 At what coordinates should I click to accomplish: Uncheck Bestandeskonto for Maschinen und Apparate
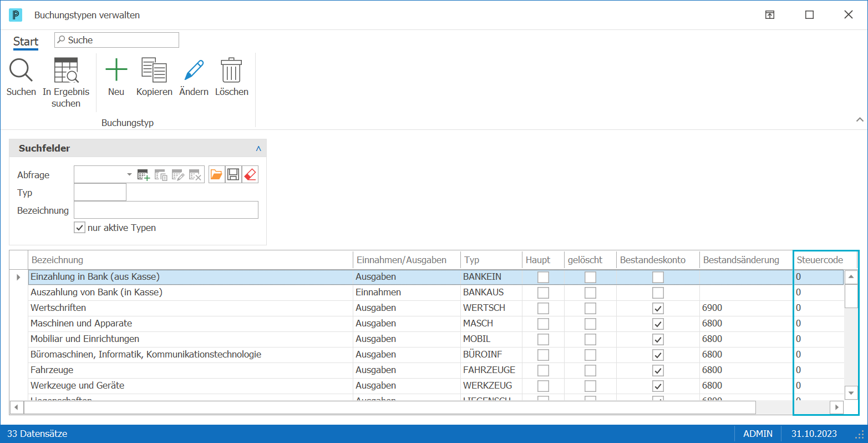[x=658, y=324]
